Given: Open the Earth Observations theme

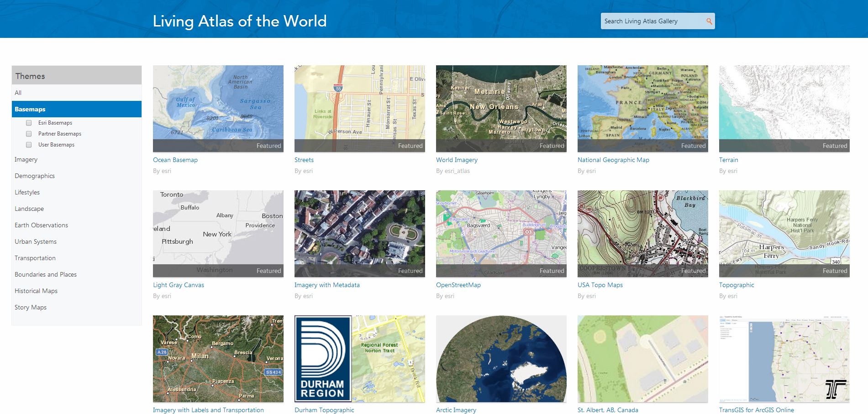Looking at the screenshot, I should pos(41,225).
